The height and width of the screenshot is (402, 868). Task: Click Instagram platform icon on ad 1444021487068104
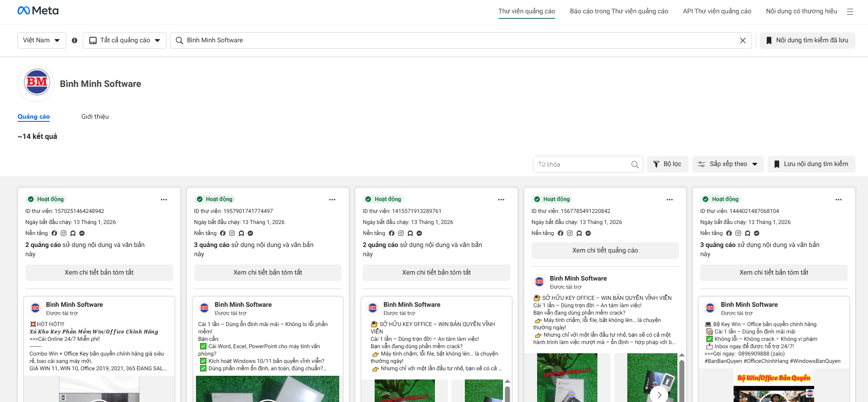[x=738, y=233]
